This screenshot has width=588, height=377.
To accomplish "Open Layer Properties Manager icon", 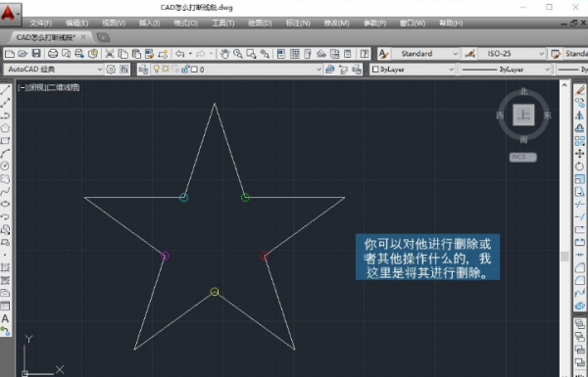I will click(x=143, y=70).
